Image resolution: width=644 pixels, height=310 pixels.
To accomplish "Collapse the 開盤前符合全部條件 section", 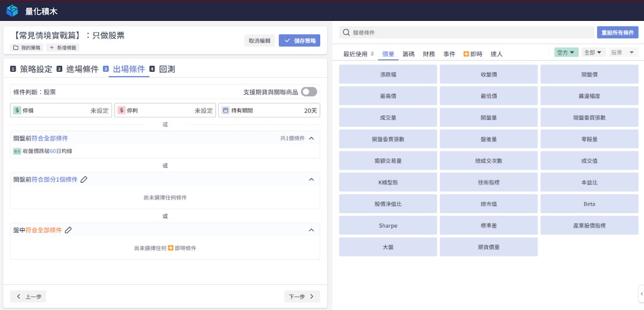I will click(x=312, y=138).
